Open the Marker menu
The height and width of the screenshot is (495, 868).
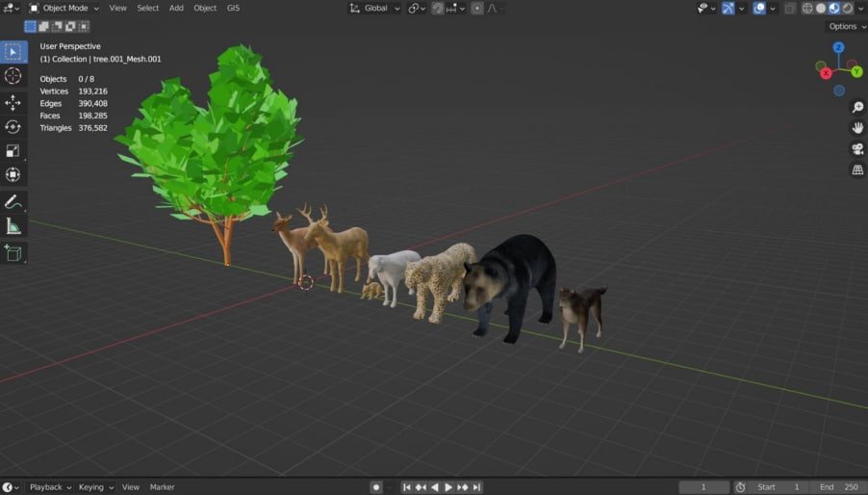(x=163, y=487)
